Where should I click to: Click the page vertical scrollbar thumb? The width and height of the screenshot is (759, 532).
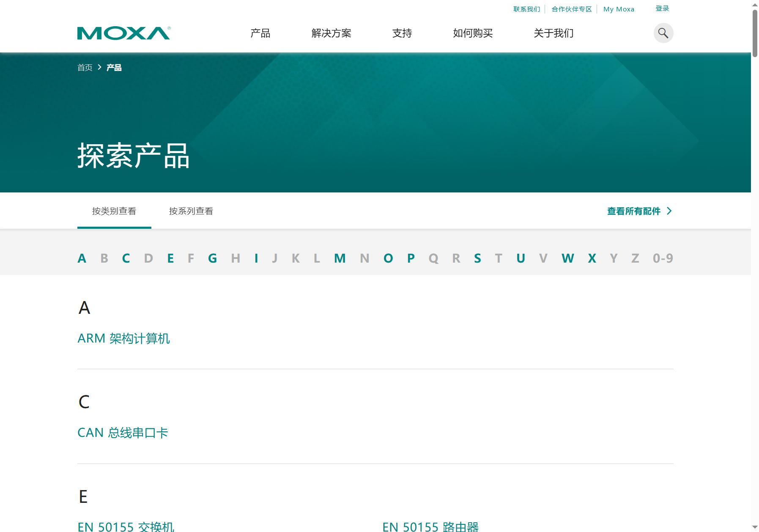click(x=755, y=33)
